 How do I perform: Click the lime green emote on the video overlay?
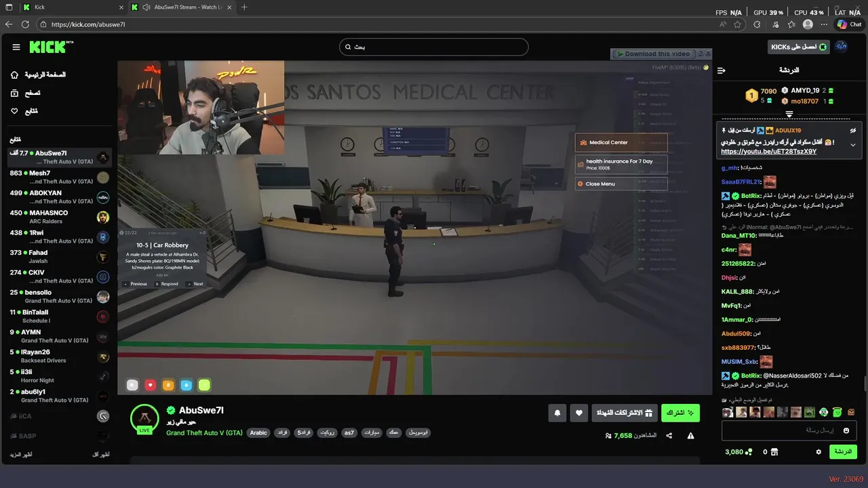[x=204, y=385]
